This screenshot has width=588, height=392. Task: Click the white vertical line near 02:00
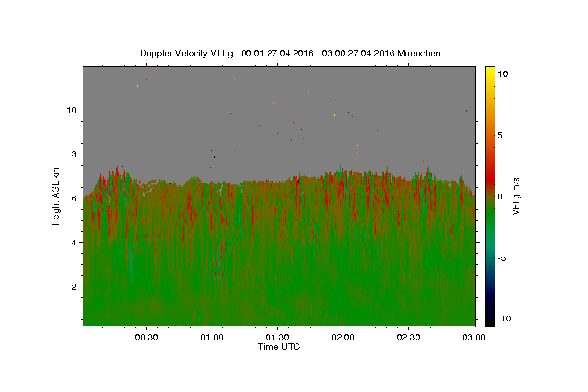point(347,196)
